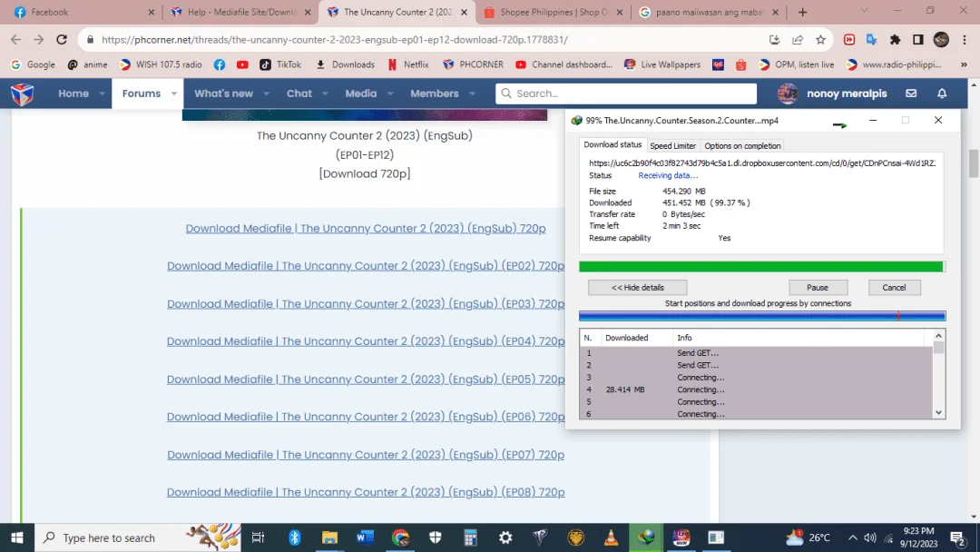The image size is (980, 552).
Task: Open Calculator from the taskbar
Action: coord(471,537)
